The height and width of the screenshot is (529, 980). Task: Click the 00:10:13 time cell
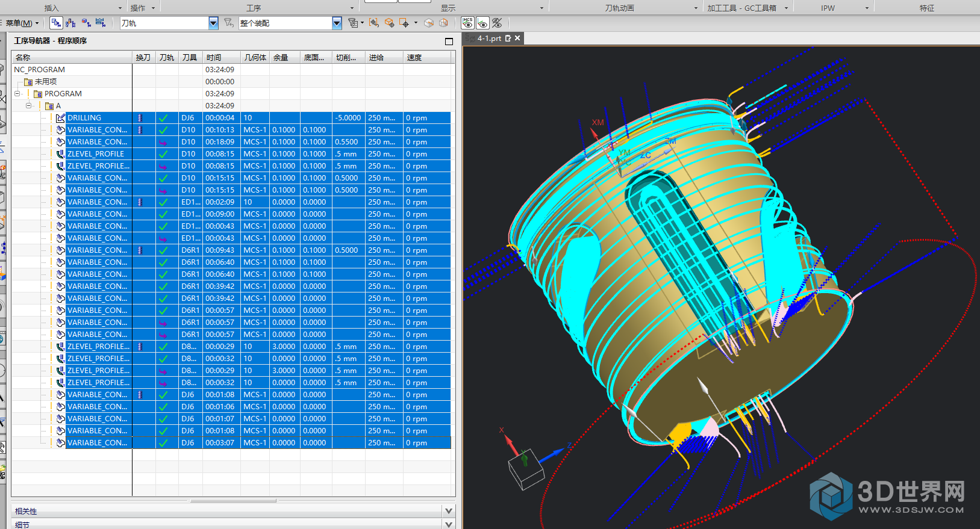click(221, 130)
